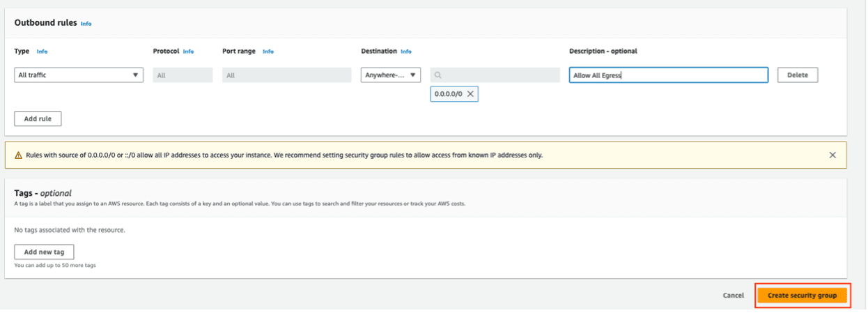
Task: Click Create security group button
Action: pos(802,296)
